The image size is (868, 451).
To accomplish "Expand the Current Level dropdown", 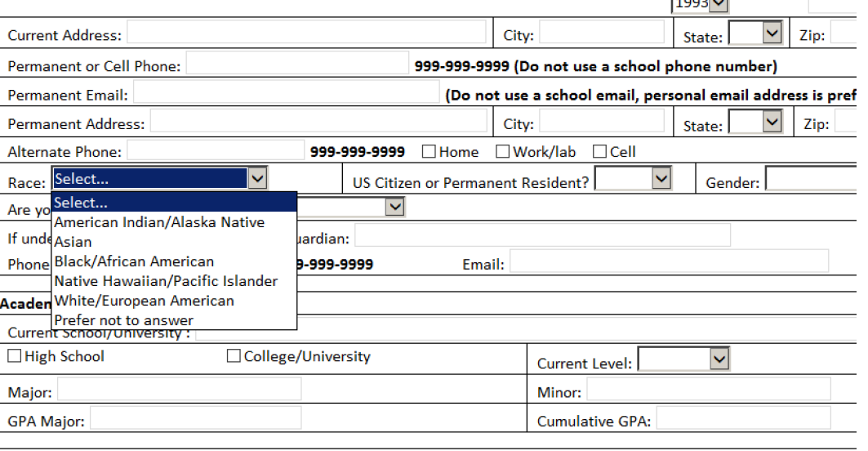I will pyautogui.click(x=719, y=359).
